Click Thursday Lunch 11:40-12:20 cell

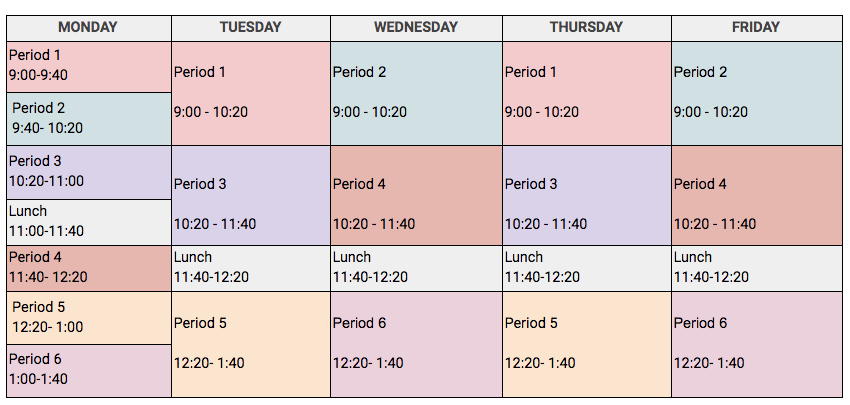click(585, 267)
